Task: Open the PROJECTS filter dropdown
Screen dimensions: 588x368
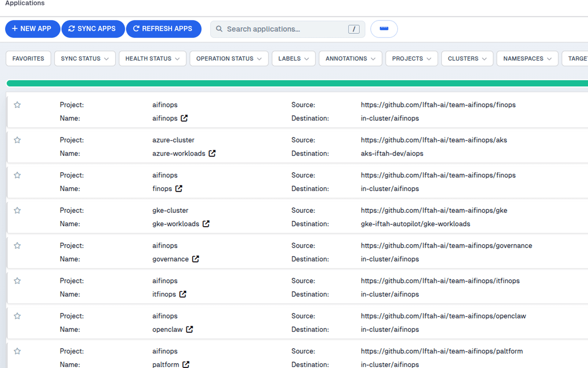Action: (x=412, y=59)
